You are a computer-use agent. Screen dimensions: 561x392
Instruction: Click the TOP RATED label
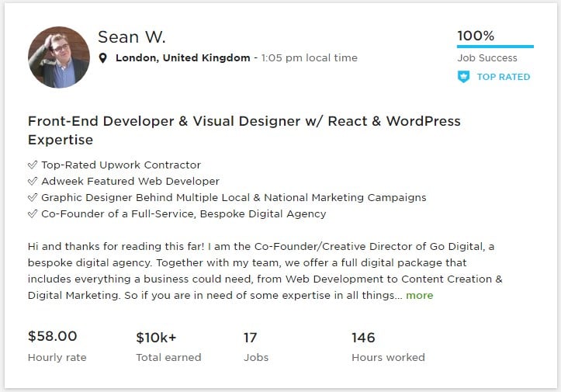pyautogui.click(x=503, y=77)
